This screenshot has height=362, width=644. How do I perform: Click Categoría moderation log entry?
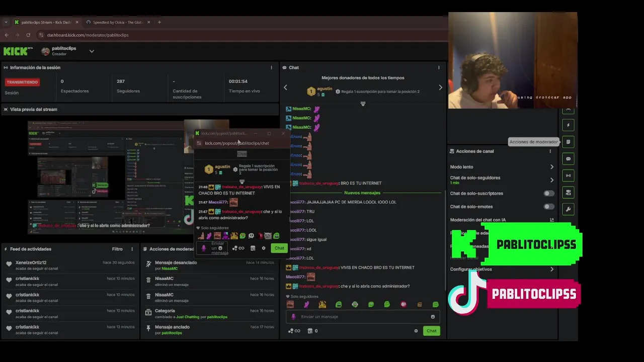[x=209, y=313]
